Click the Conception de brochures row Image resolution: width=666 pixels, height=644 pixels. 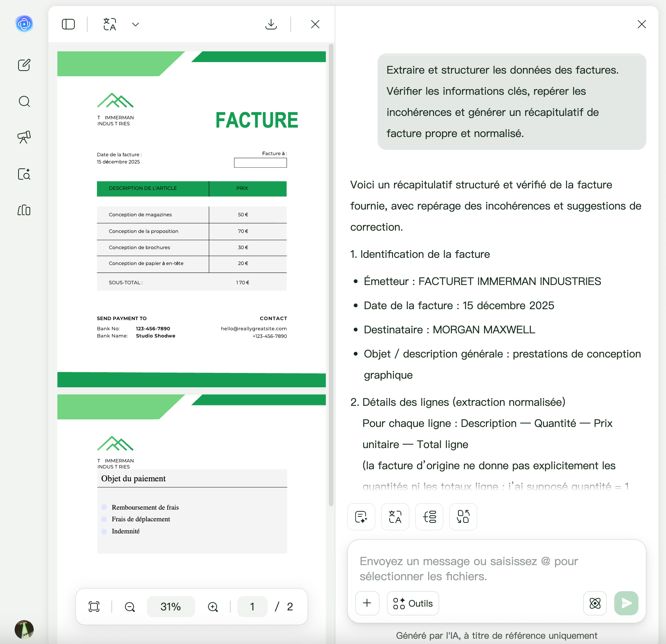pos(192,247)
